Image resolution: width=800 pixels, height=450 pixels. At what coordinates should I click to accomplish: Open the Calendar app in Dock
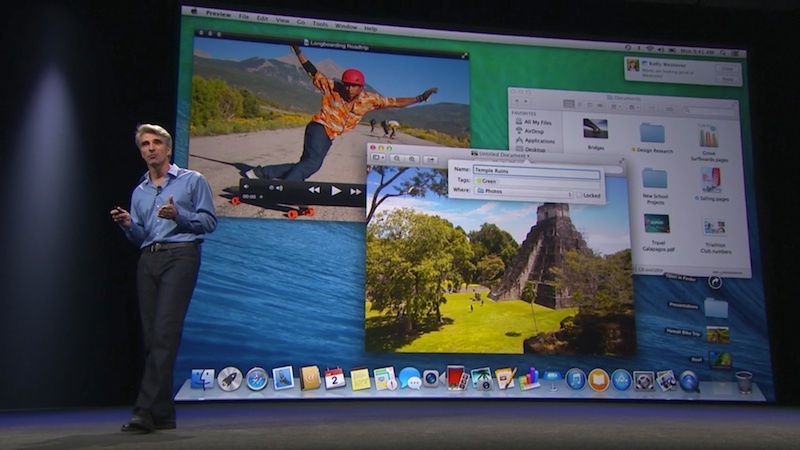[x=335, y=378]
